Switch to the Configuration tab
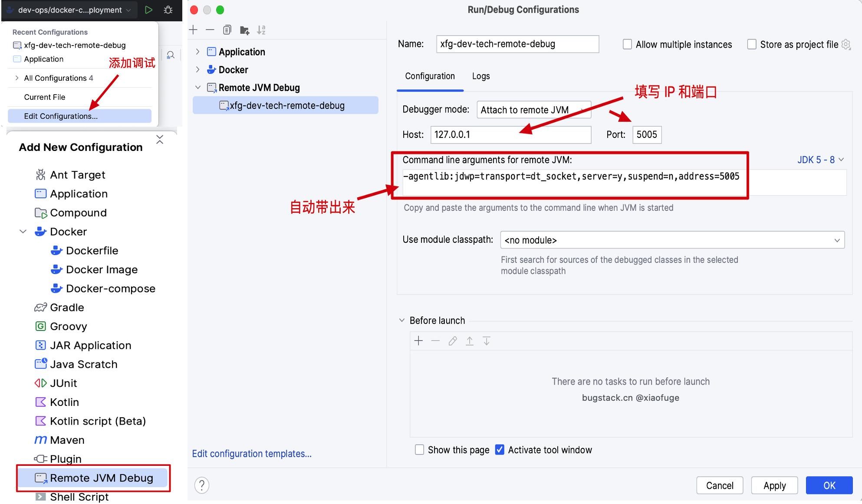 [x=430, y=76]
